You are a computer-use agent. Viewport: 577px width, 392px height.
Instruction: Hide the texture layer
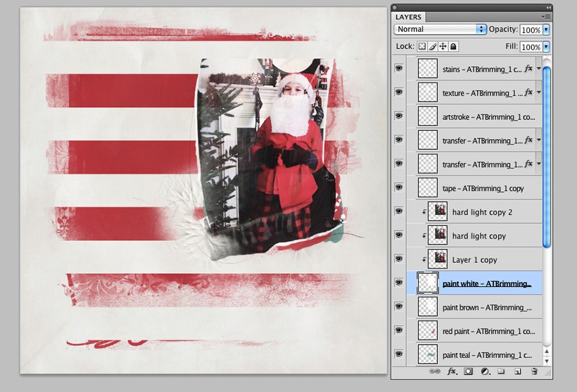point(399,92)
